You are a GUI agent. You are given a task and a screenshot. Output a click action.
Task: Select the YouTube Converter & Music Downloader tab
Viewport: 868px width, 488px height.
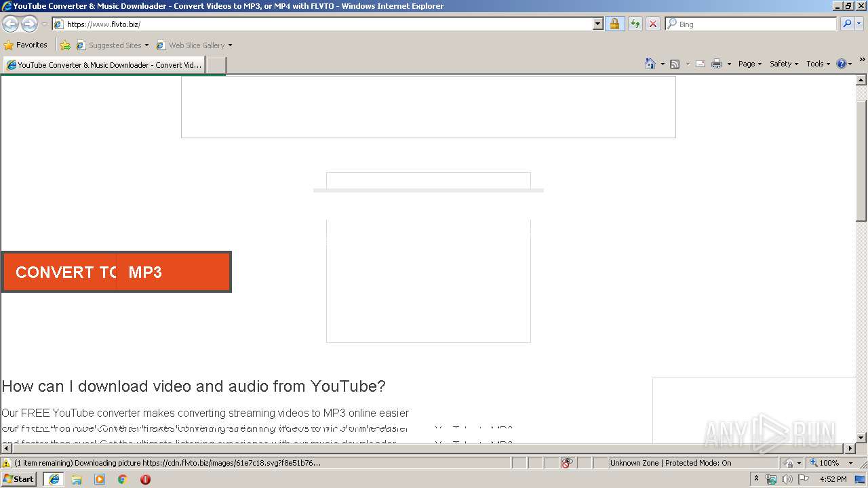(x=104, y=65)
